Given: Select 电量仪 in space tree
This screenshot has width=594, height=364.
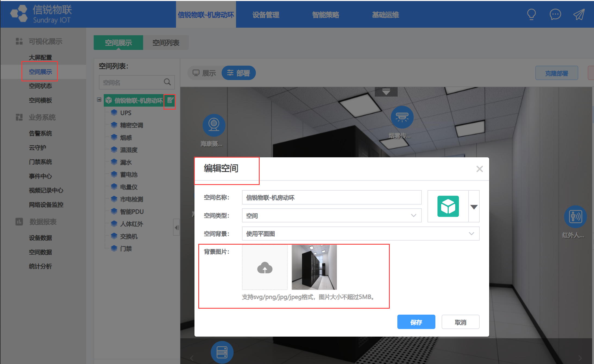Looking at the screenshot, I should tap(129, 187).
